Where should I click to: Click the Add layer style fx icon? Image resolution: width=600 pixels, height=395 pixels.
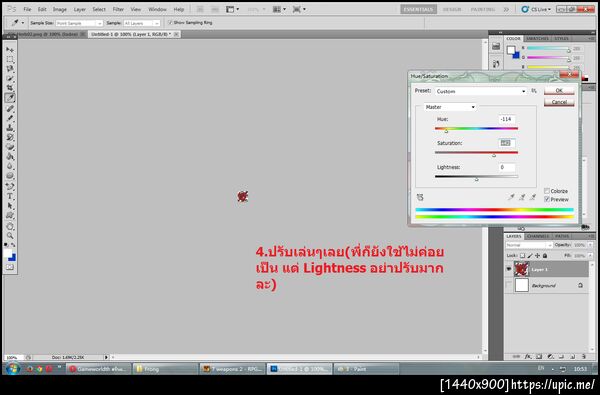click(x=528, y=356)
